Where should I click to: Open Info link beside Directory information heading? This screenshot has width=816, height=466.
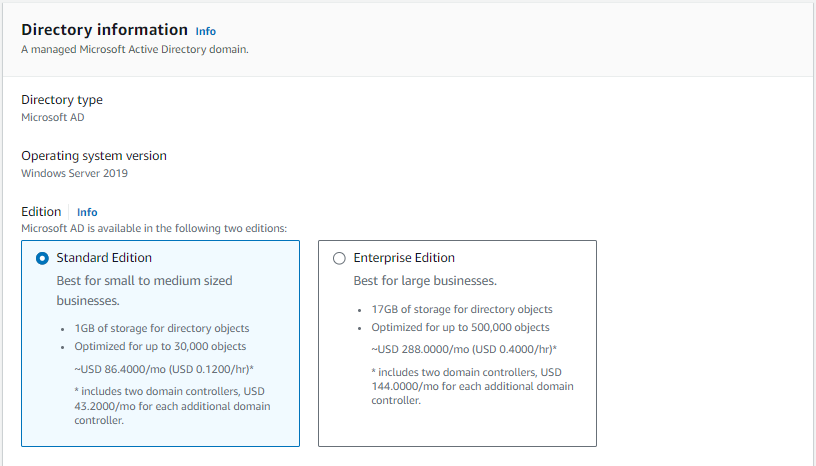pos(205,32)
